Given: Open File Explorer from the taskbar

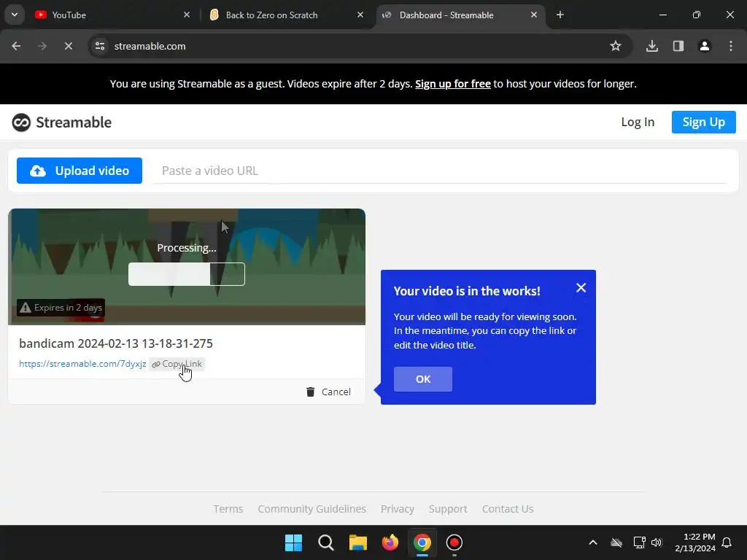Looking at the screenshot, I should tap(357, 542).
